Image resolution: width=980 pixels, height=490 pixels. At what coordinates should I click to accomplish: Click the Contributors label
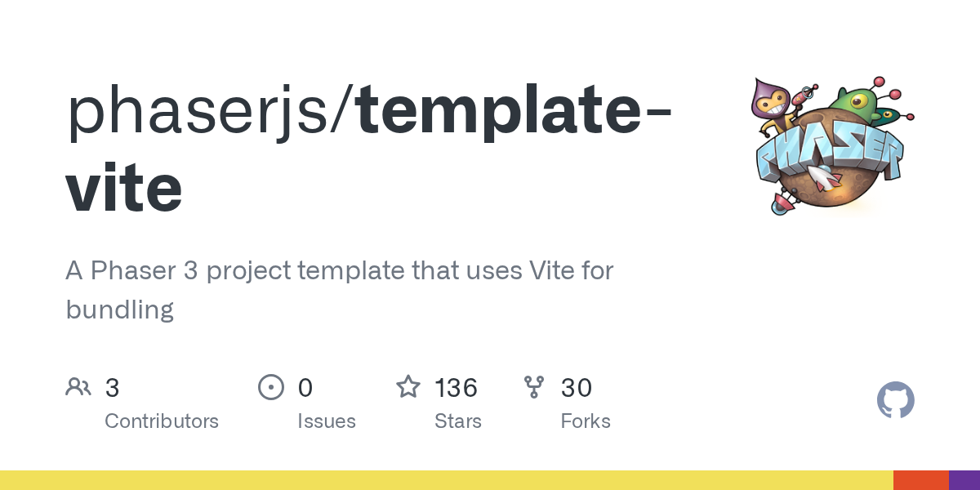point(162,421)
